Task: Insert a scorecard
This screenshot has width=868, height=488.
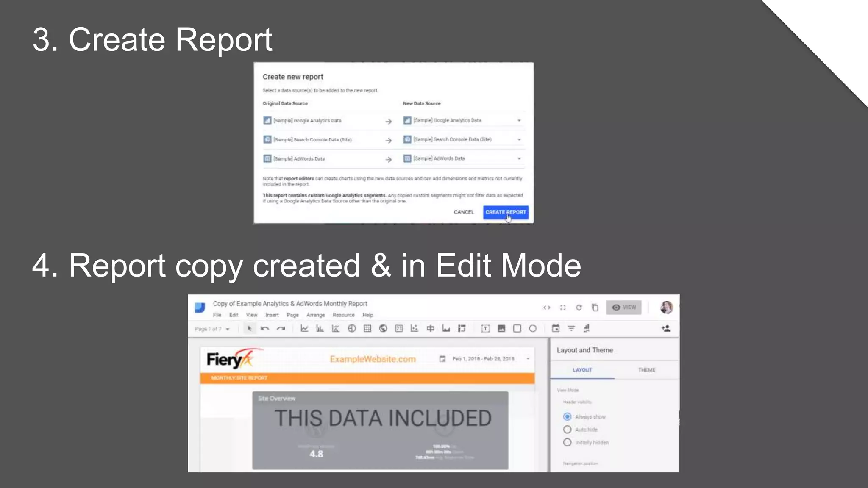Action: point(399,328)
